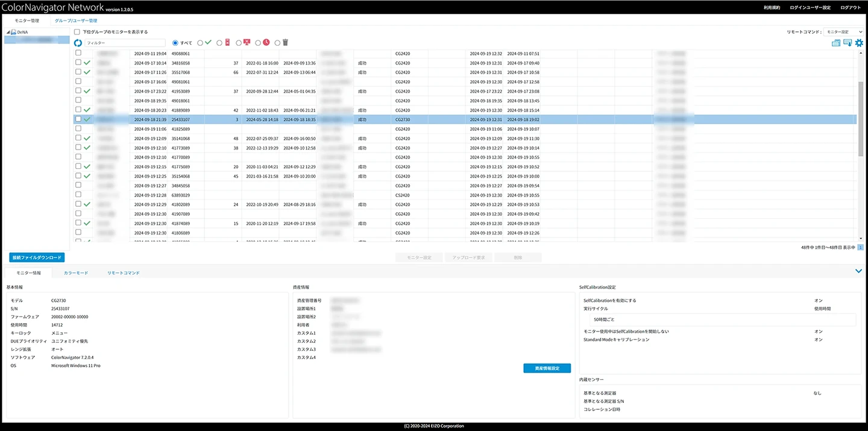Tick the checkbox for row 41907089
The image size is (868, 431).
[78, 213]
